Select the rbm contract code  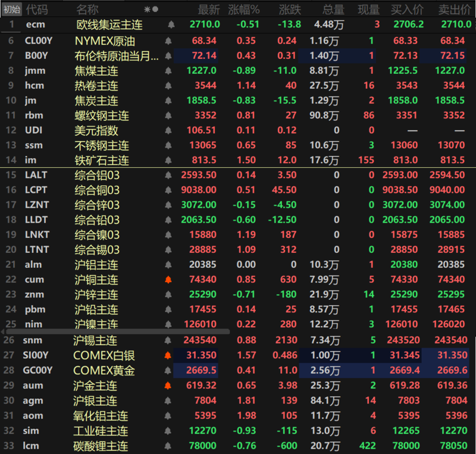[34, 115]
